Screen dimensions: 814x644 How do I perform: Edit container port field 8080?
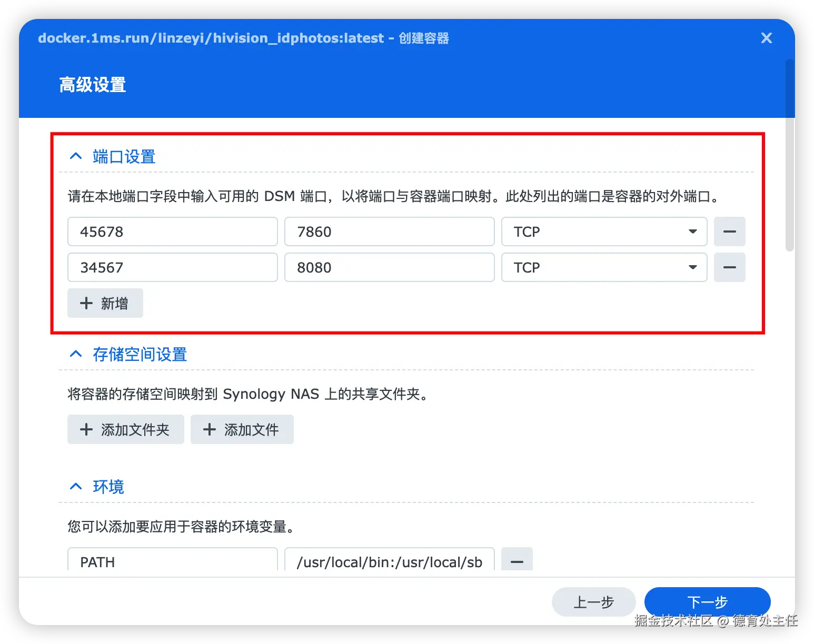(390, 267)
